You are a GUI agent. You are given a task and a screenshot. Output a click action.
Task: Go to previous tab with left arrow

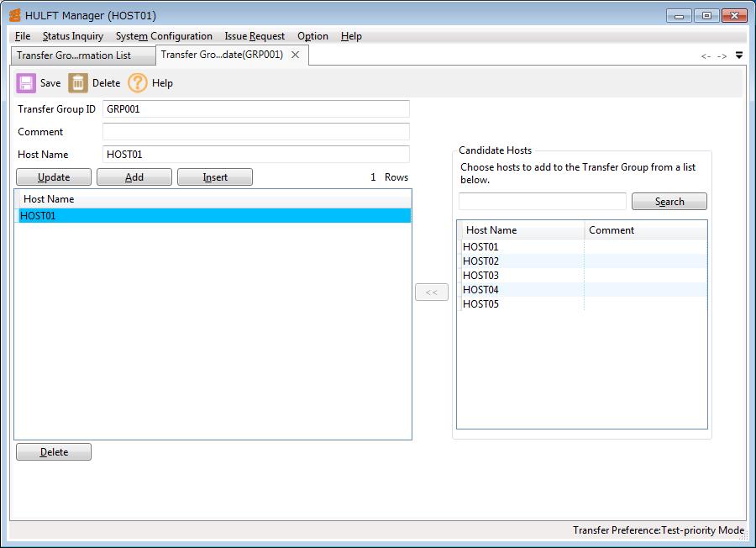pyautogui.click(x=706, y=56)
